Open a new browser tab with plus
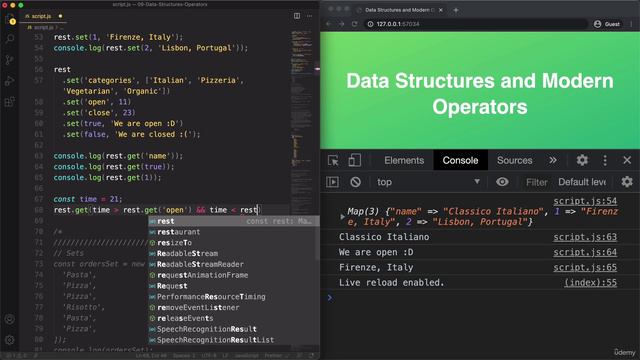The height and width of the screenshot is (360, 640). [456, 10]
